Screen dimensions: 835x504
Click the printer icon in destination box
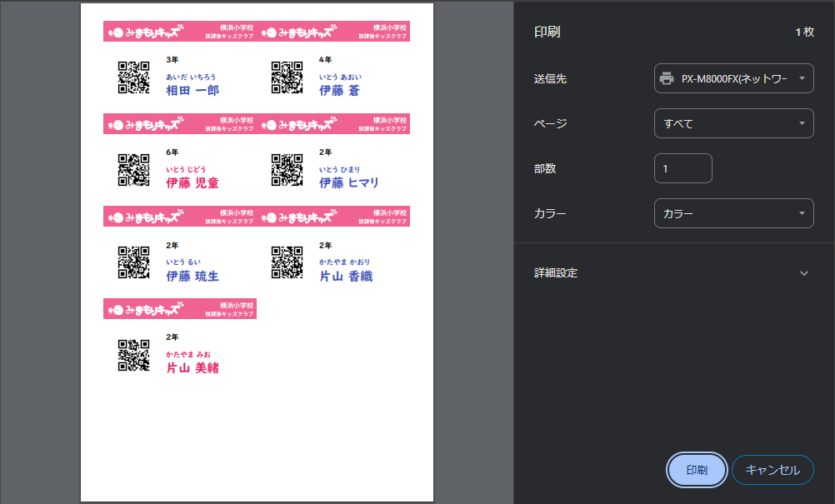[x=667, y=78]
